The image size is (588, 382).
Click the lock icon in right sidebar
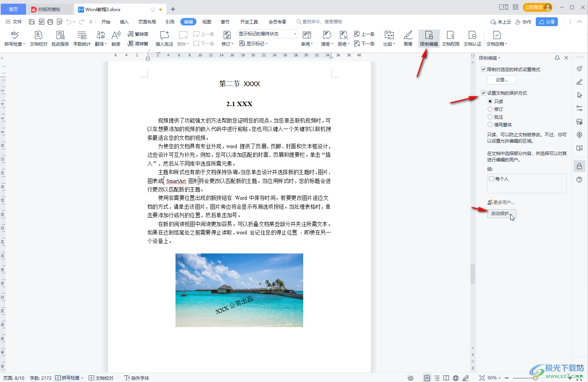click(580, 166)
